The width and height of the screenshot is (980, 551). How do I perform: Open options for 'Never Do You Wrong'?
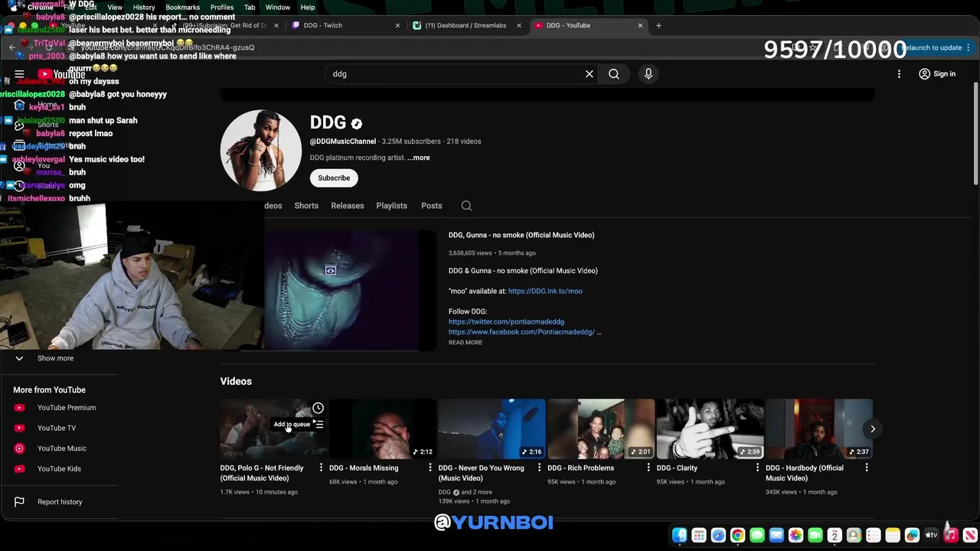pyautogui.click(x=539, y=468)
